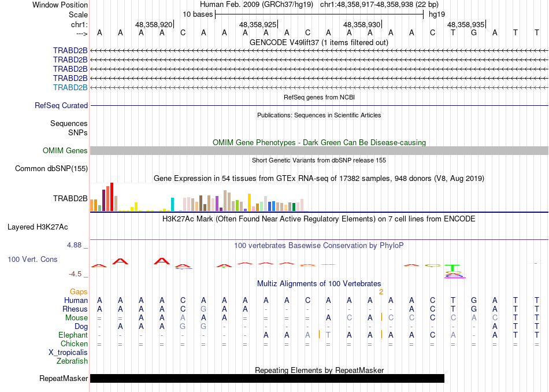Screen dimensions: 549x392
Task: Click the OMIM Genes track label
Action: click(x=65, y=151)
